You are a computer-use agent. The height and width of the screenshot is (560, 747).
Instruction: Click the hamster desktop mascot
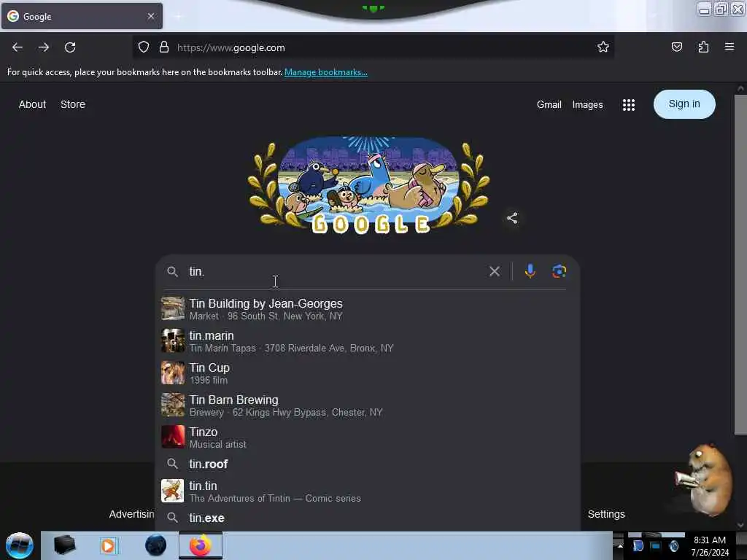(705, 480)
